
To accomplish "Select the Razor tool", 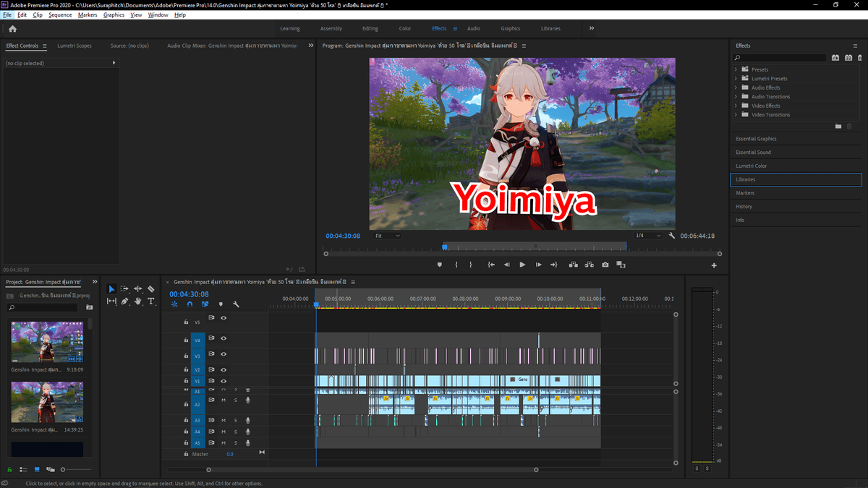I will tap(150, 289).
